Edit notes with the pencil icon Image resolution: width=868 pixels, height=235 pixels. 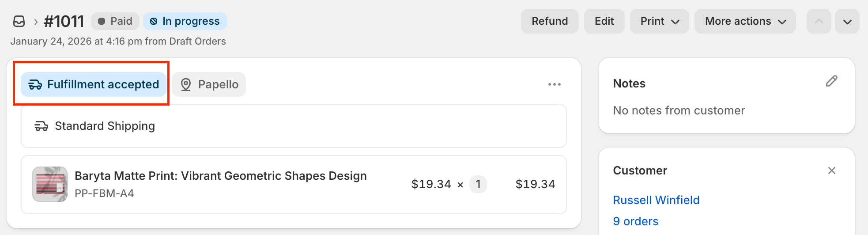click(831, 81)
